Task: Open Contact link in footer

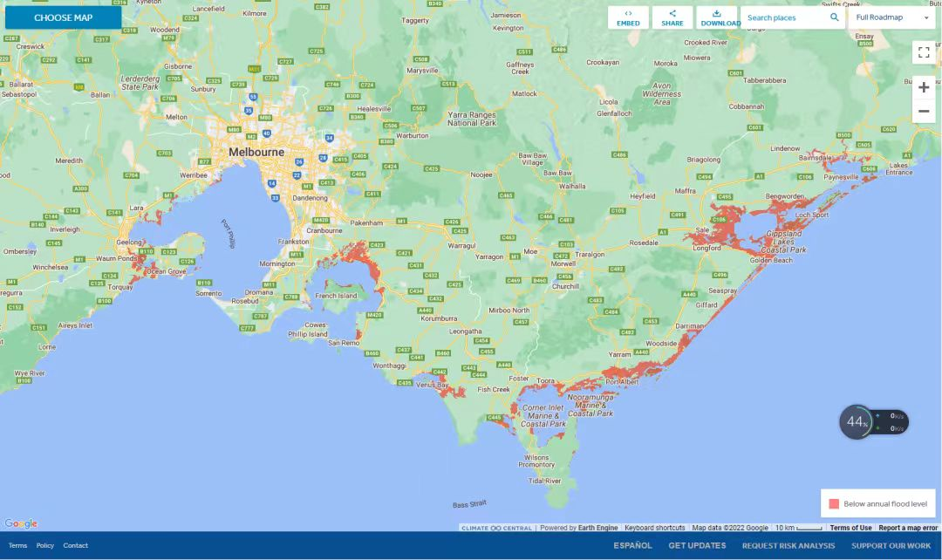Action: pos(76,545)
